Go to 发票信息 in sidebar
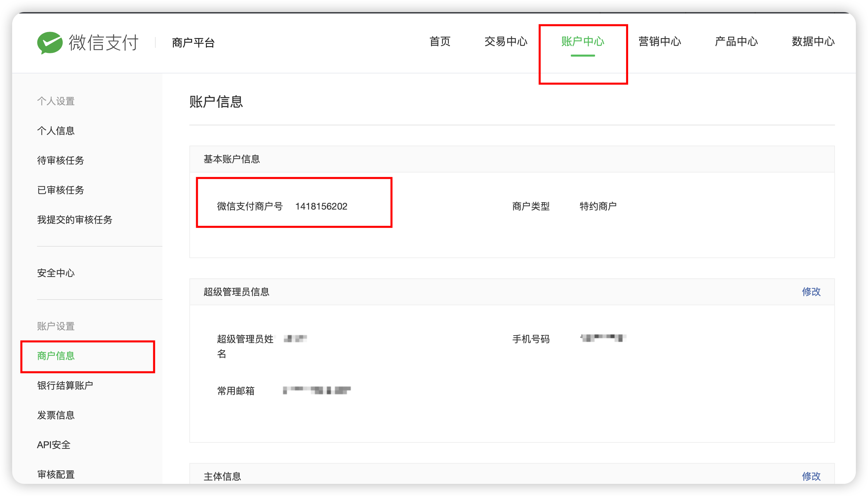Image resolution: width=868 pixels, height=496 pixels. point(56,415)
